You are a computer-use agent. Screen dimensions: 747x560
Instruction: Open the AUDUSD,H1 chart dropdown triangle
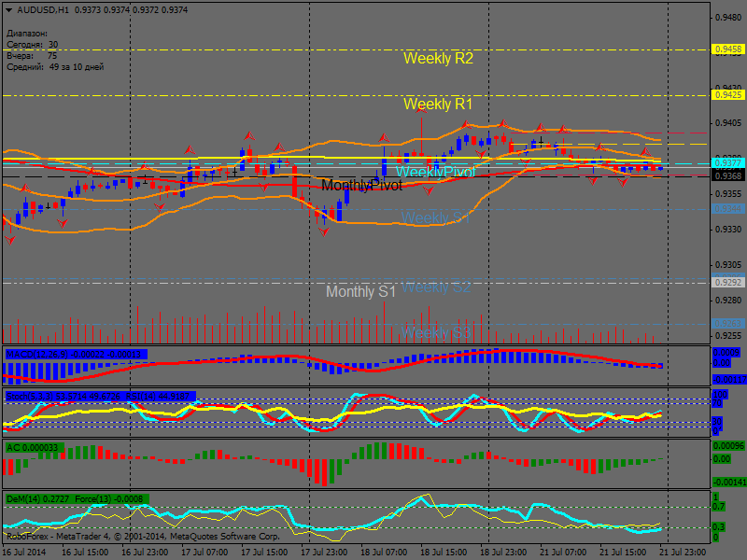tap(9, 9)
